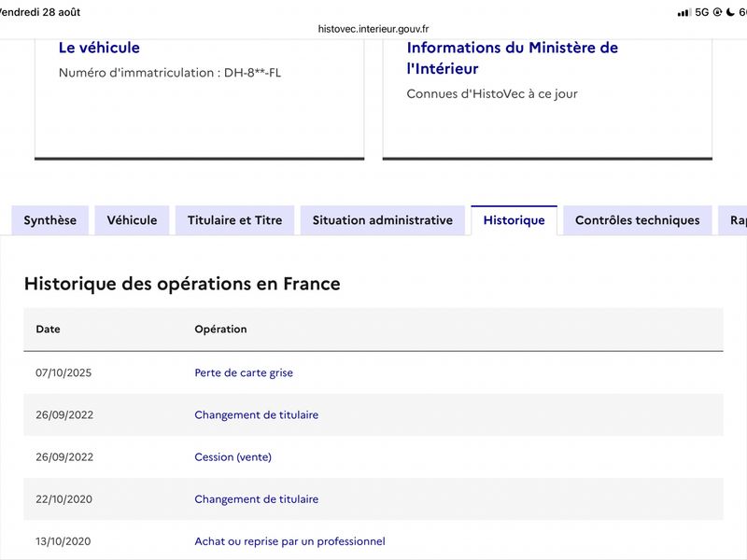Select the date 07/10/2025
This screenshot has width=747, height=560.
(63, 372)
